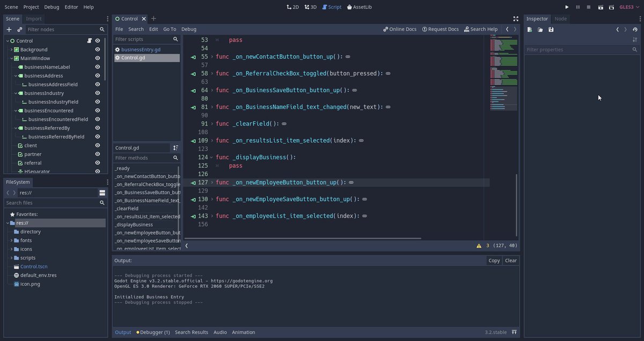Expand the scripts folder

pyautogui.click(x=11, y=258)
